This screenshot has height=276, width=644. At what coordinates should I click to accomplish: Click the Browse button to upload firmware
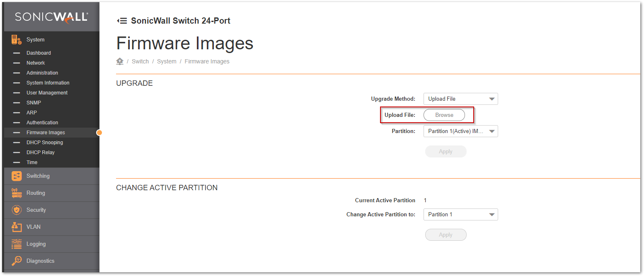(444, 115)
